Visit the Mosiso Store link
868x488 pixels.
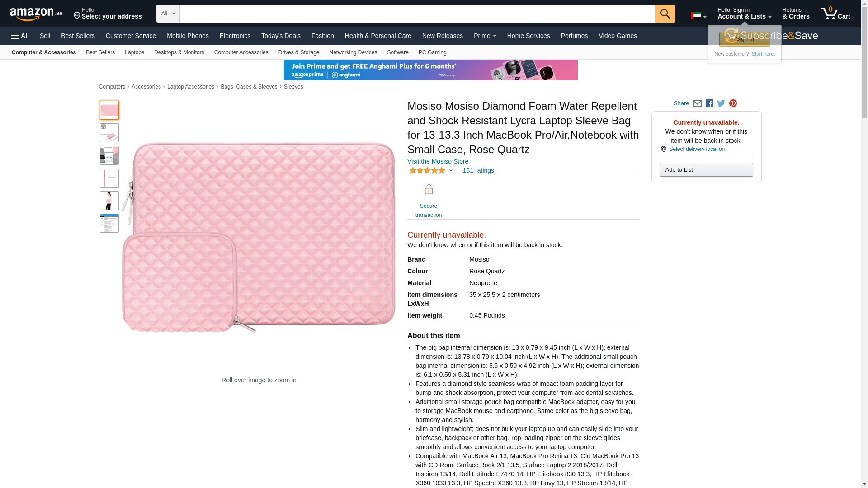pyautogui.click(x=438, y=161)
